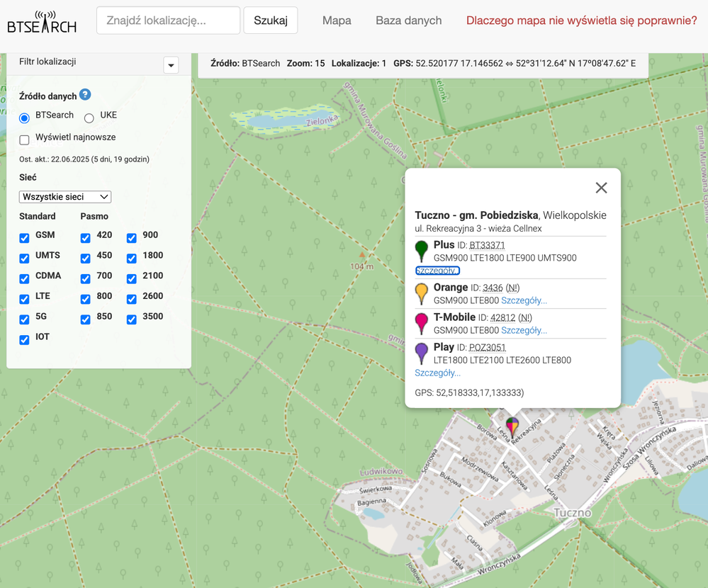Click the green Plus operator pin icon
The height and width of the screenshot is (588, 708).
point(422,251)
